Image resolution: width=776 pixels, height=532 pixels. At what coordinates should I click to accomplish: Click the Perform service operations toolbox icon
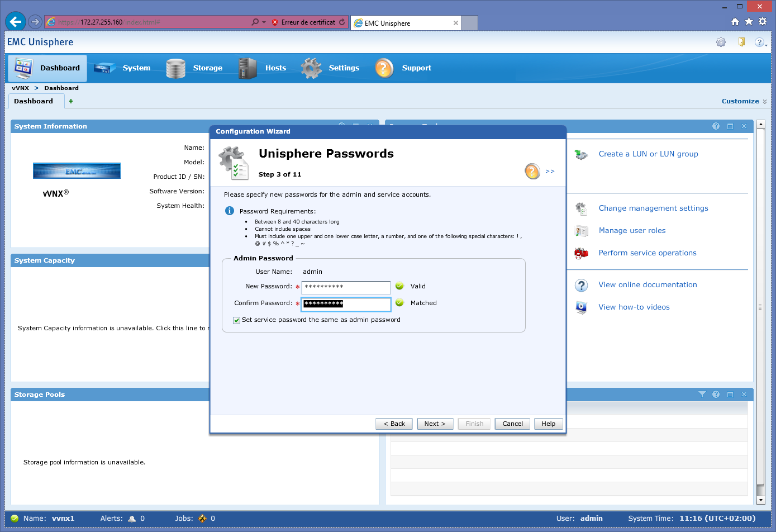[581, 253]
